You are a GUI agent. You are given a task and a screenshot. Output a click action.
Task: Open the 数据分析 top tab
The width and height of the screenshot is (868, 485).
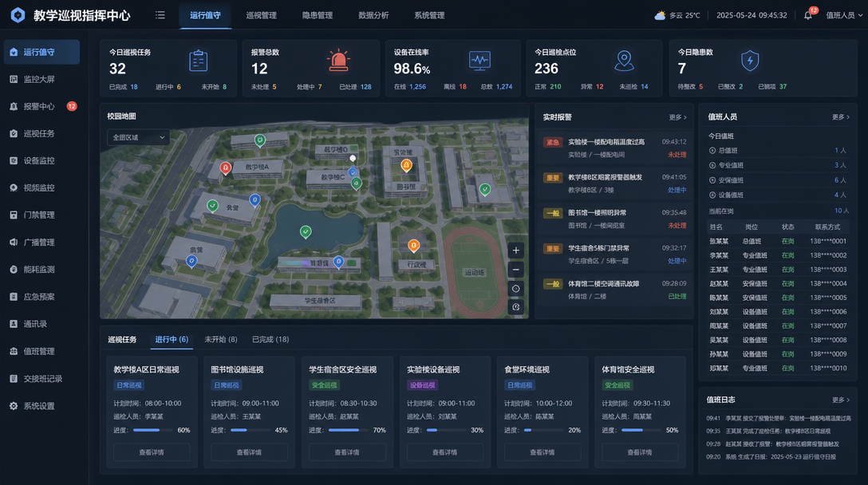[x=373, y=15]
